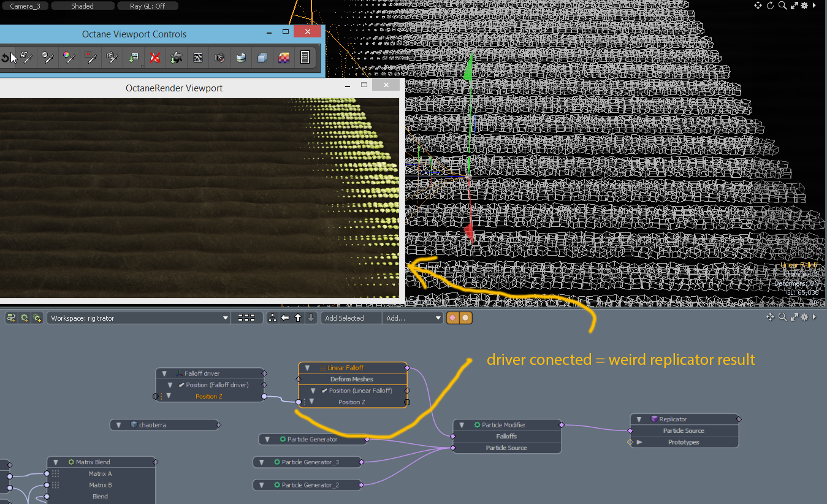Open the Camera_3 view selector

click(25, 6)
